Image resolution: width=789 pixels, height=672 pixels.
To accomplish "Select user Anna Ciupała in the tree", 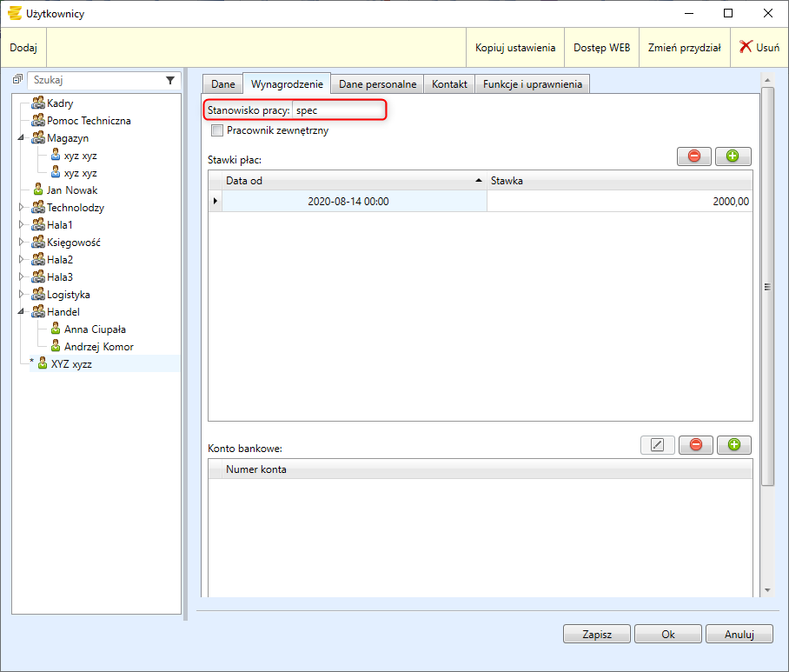I will coord(95,329).
